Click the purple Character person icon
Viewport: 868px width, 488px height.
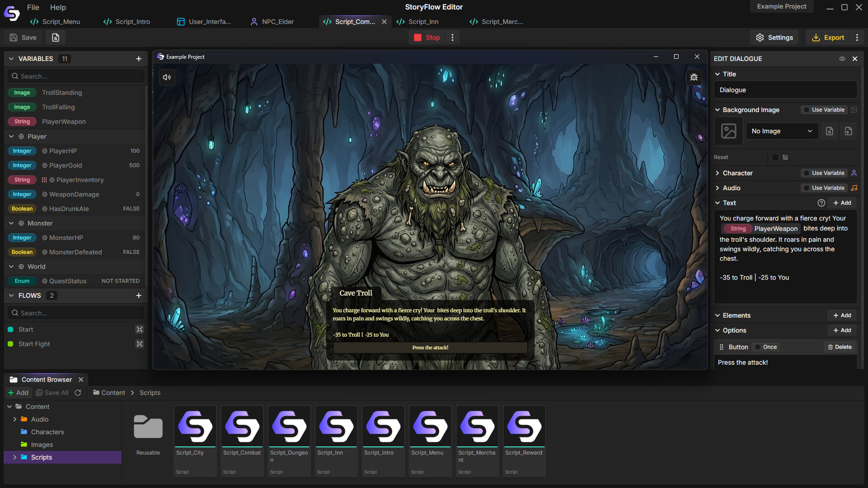pyautogui.click(x=854, y=173)
